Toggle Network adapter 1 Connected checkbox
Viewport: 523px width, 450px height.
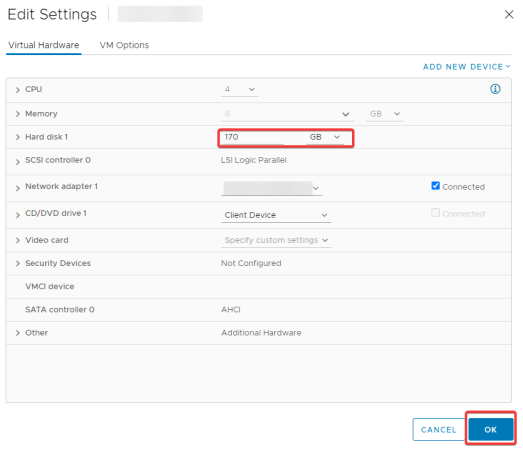(435, 185)
